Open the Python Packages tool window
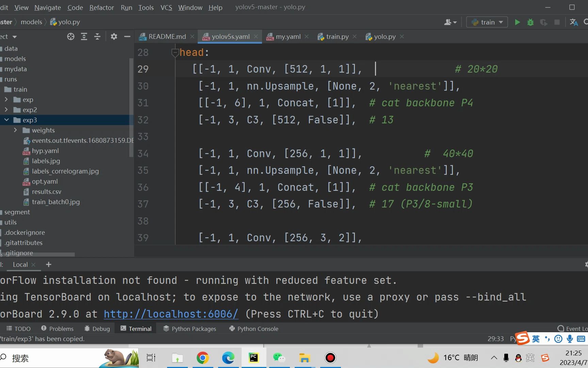The height and width of the screenshot is (368, 588). [190, 329]
